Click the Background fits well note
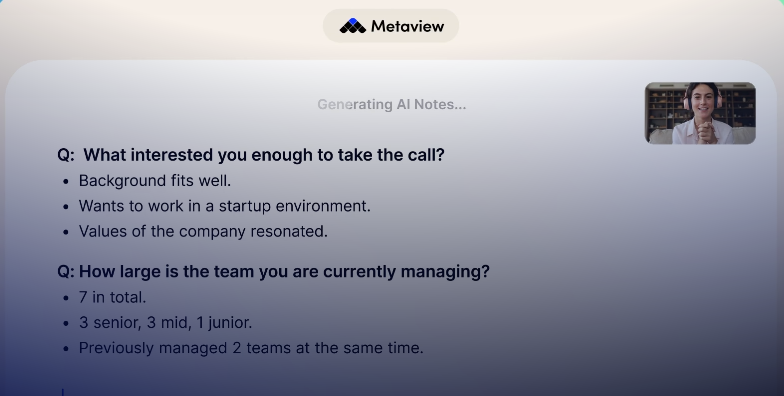 (155, 181)
